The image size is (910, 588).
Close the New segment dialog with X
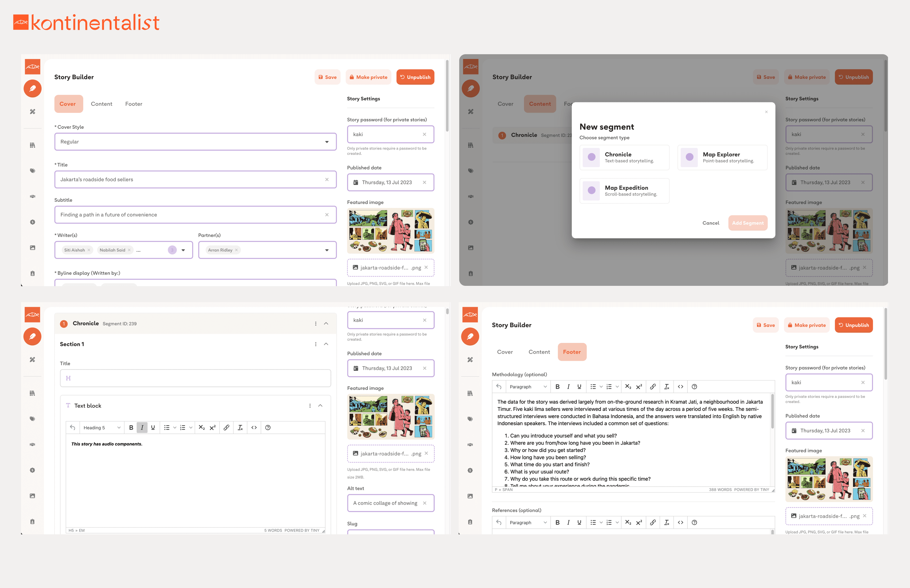pyautogui.click(x=766, y=112)
